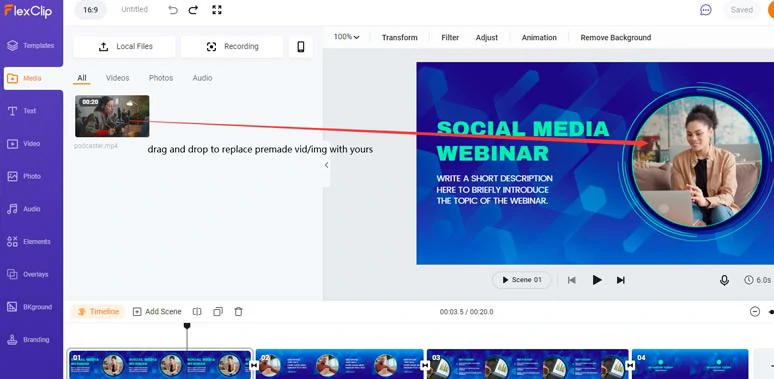Click the Filter toolbar option

450,38
